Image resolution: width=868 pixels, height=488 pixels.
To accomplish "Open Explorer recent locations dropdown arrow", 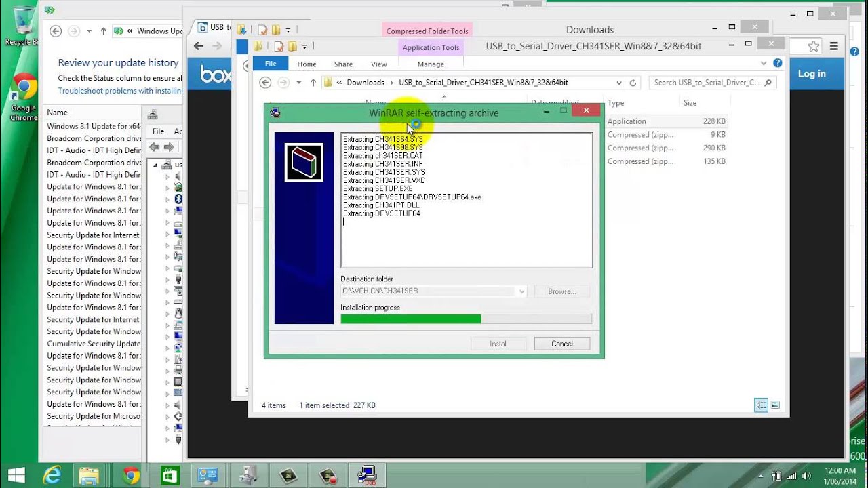I will pyautogui.click(x=298, y=83).
